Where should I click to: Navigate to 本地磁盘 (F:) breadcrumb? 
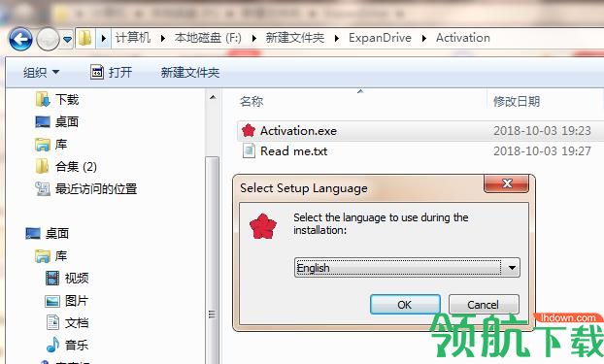click(x=208, y=38)
